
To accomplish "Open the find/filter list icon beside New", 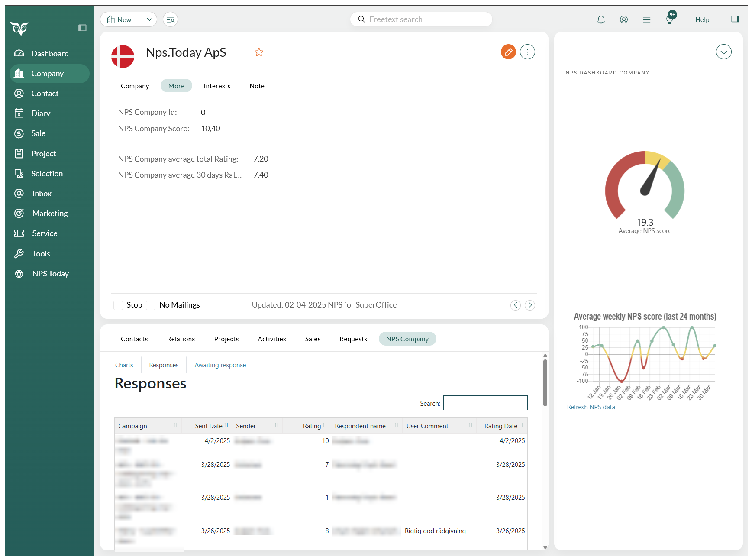I will [170, 19].
